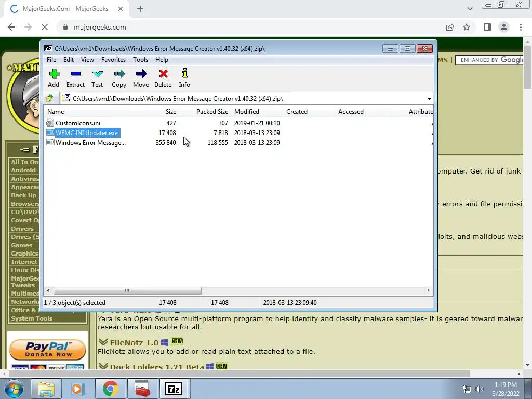
Task: Open the Edit menu in 7-Zip
Action: point(69,60)
